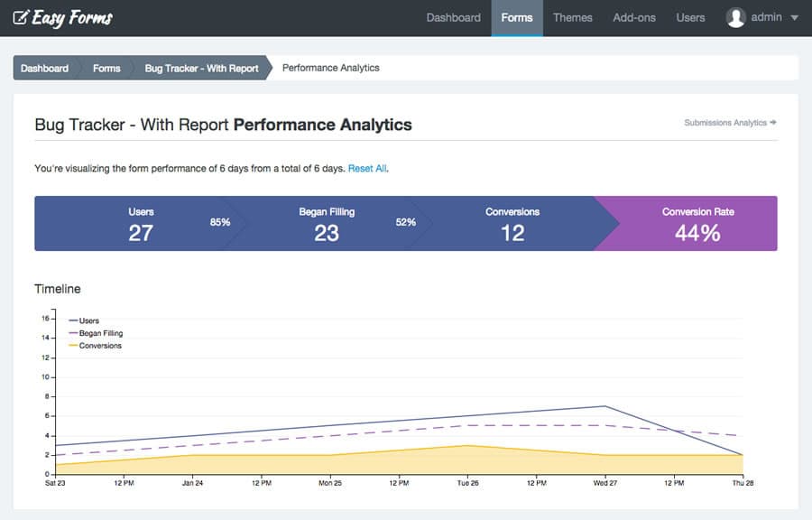Go to the Add-ons section
The width and height of the screenshot is (812, 520).
point(634,17)
